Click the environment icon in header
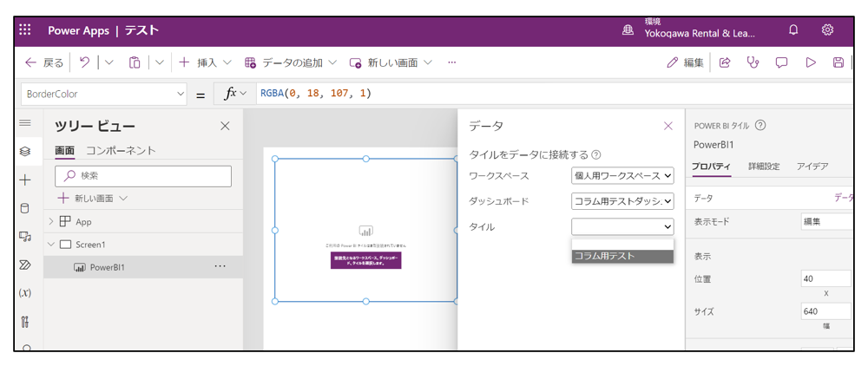 (628, 31)
